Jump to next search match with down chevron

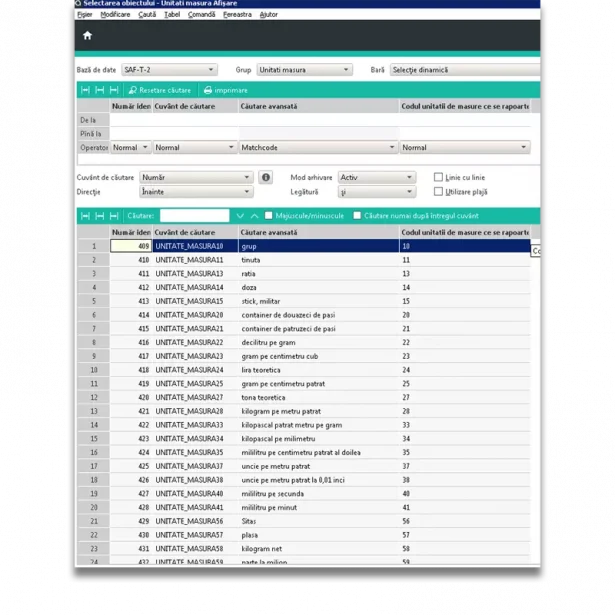(x=240, y=216)
